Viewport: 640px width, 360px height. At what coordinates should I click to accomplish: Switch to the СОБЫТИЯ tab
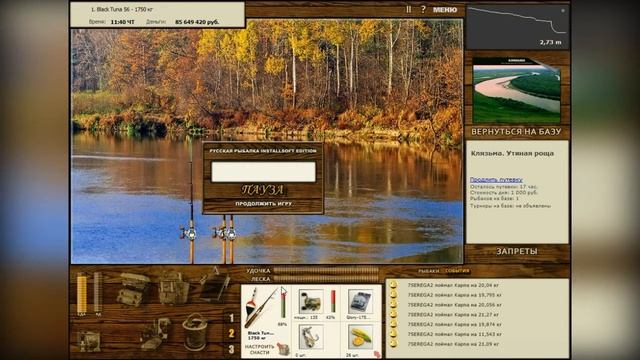tap(457, 271)
